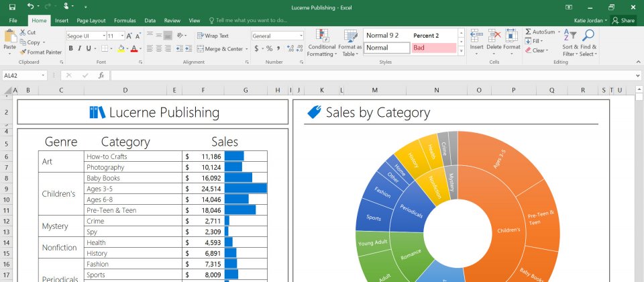Click the formula bar input

coord(372,76)
